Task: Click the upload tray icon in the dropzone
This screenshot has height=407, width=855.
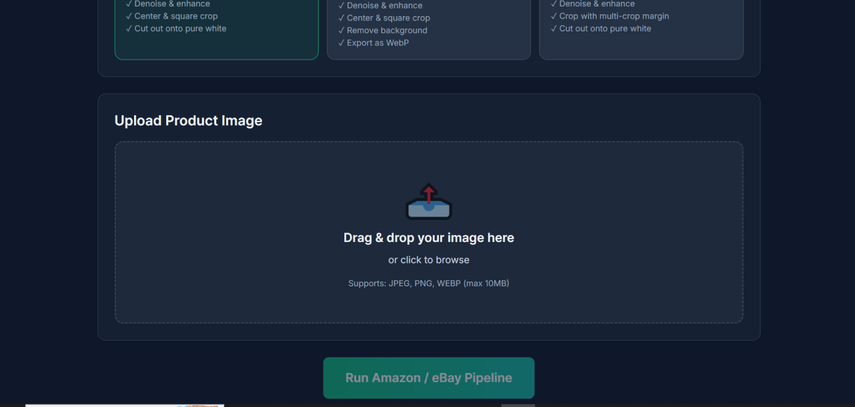Action: pos(429,201)
